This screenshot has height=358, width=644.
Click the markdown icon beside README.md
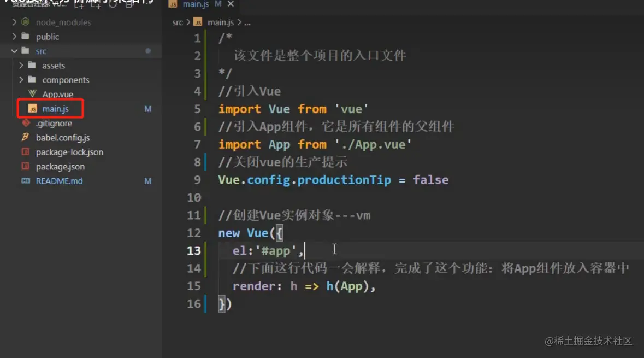tap(26, 180)
